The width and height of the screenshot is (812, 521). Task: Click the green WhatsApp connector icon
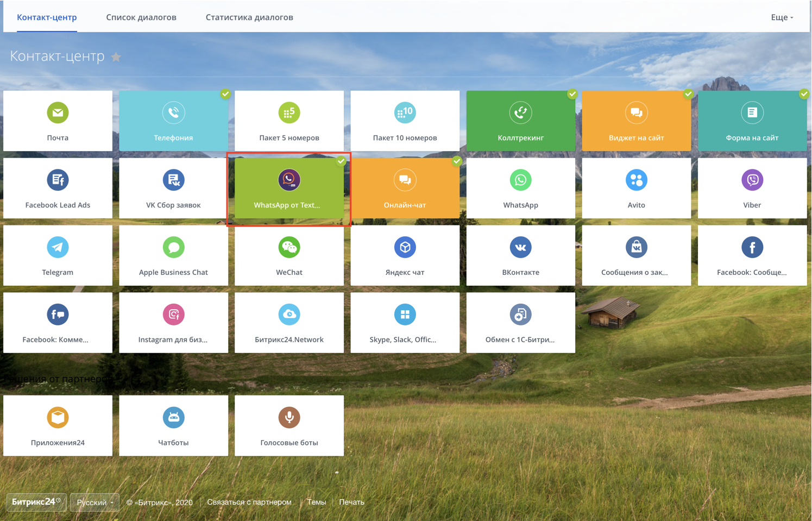520,180
